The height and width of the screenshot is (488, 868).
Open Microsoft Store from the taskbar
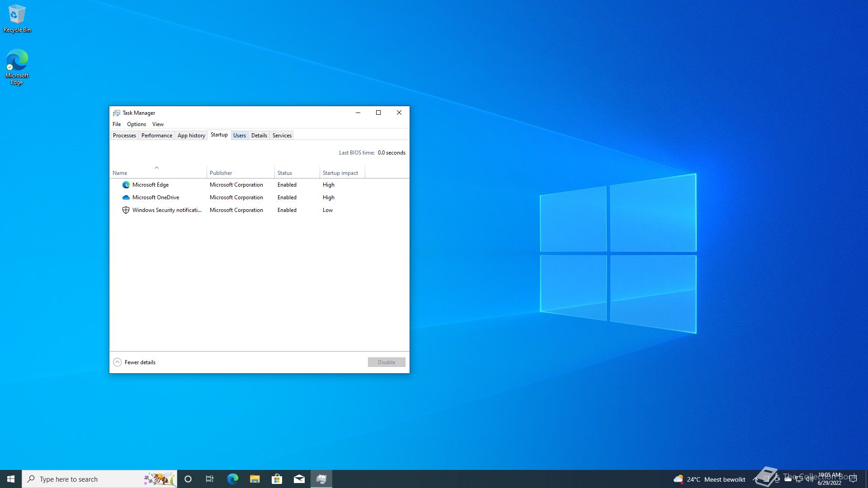click(x=277, y=479)
